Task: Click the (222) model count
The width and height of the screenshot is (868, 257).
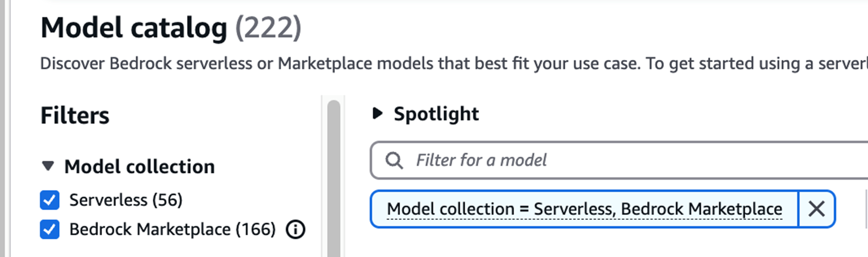Action: pyautogui.click(x=268, y=28)
